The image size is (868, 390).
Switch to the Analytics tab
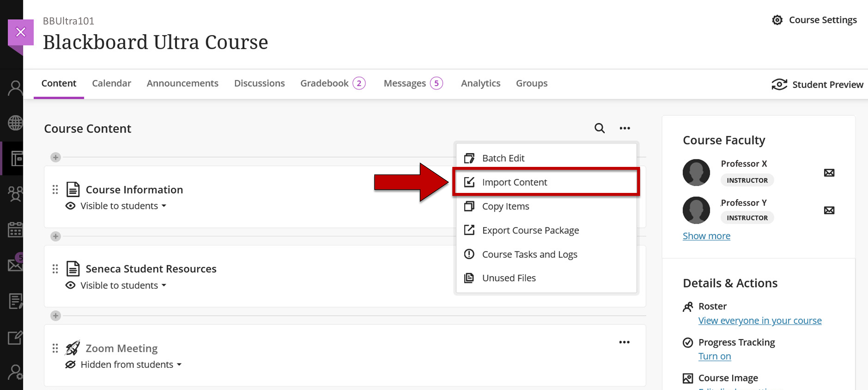tap(480, 83)
